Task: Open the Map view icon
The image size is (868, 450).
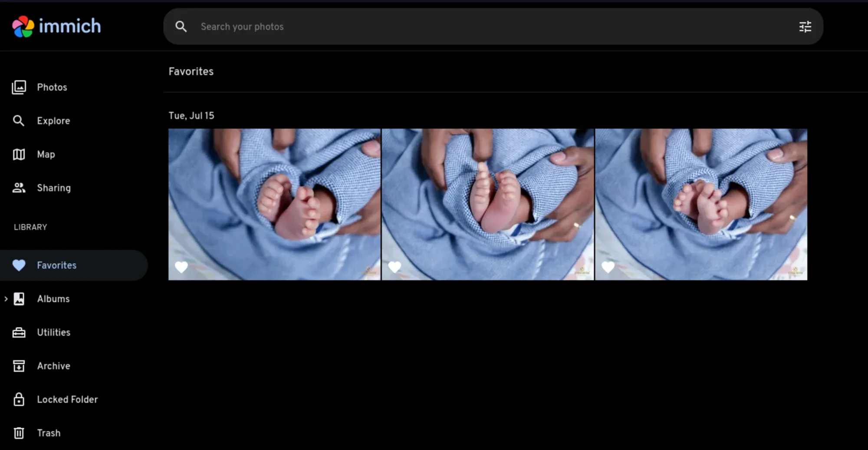Action: click(x=19, y=154)
